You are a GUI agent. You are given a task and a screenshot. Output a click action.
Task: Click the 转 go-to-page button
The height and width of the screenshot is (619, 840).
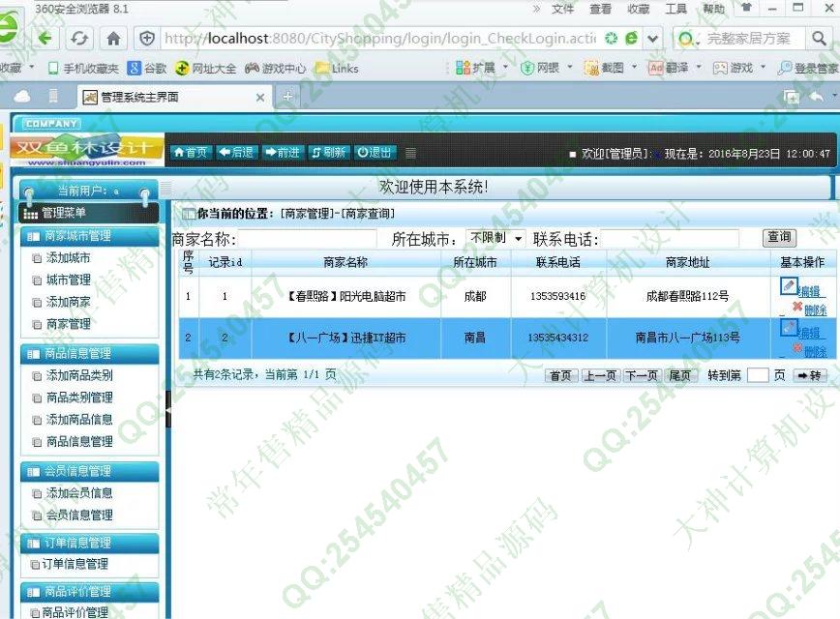tap(810, 375)
